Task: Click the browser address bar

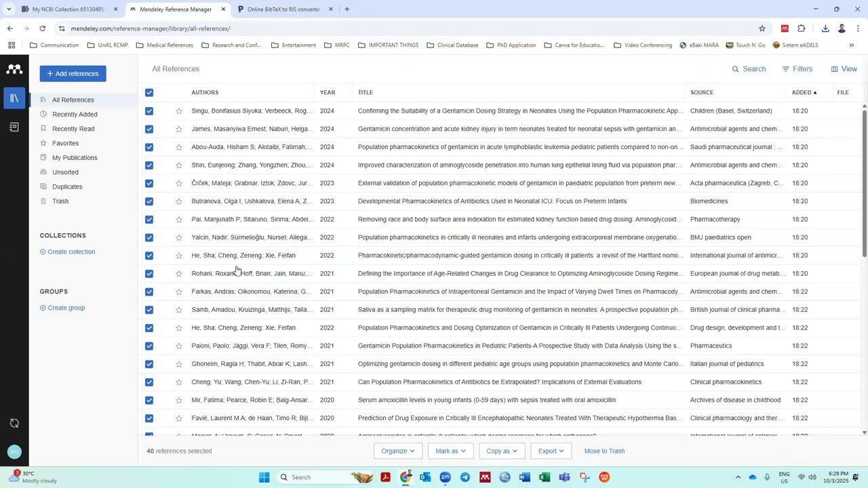Action: (407, 28)
